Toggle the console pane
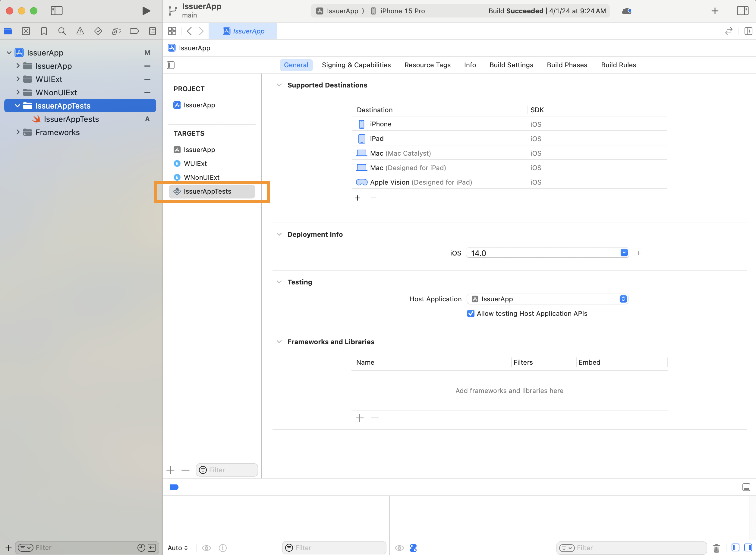The image size is (756, 555). pyautogui.click(x=748, y=547)
